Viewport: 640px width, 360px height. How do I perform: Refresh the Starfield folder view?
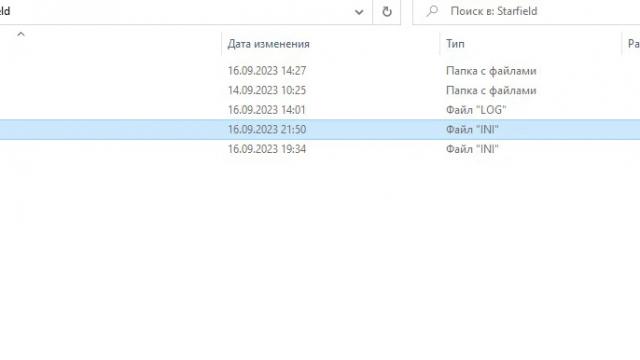pyautogui.click(x=387, y=11)
